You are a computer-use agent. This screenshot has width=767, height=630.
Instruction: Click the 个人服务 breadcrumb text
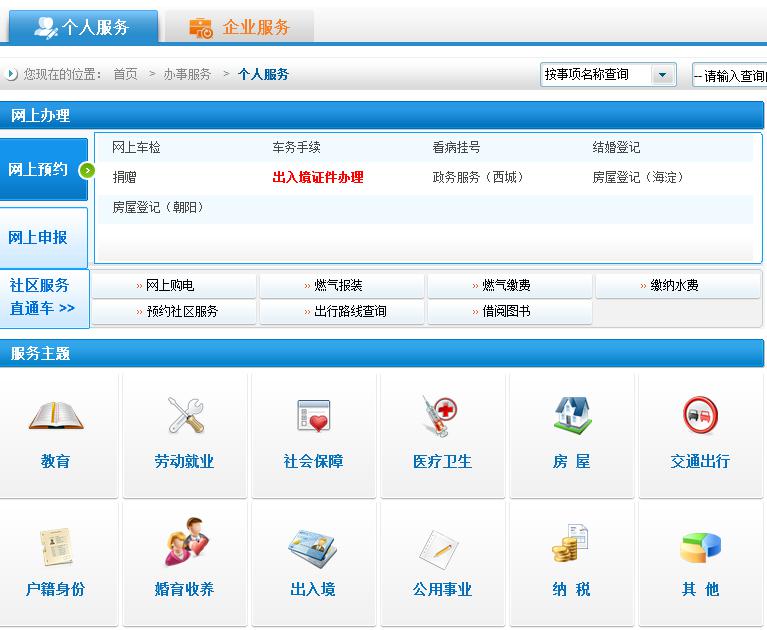[264, 74]
